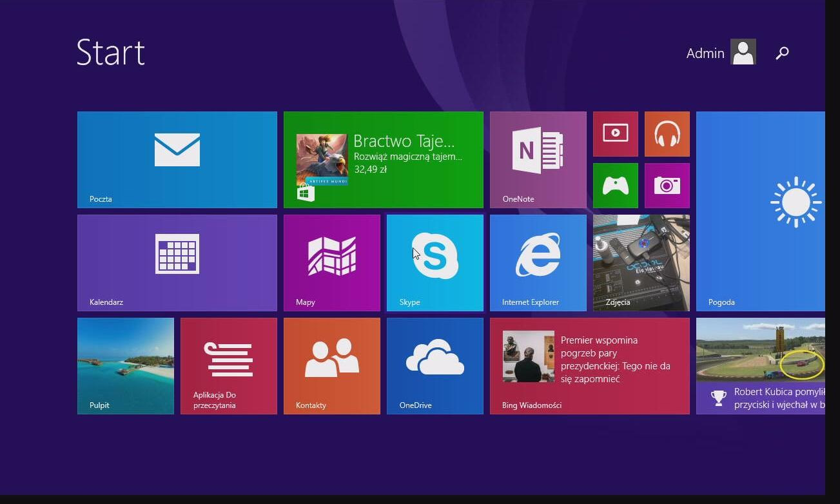Launch the Xbox games controller tile
This screenshot has width=840, height=504.
(615, 186)
